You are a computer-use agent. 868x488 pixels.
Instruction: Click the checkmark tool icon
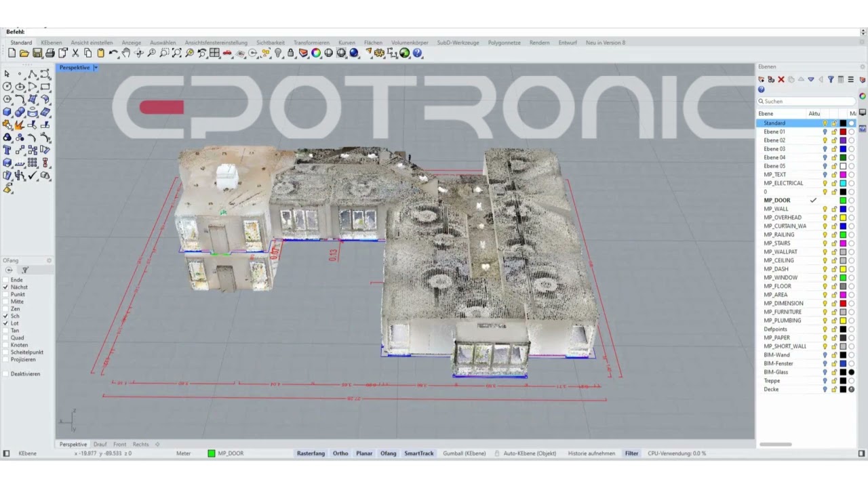pos(33,176)
